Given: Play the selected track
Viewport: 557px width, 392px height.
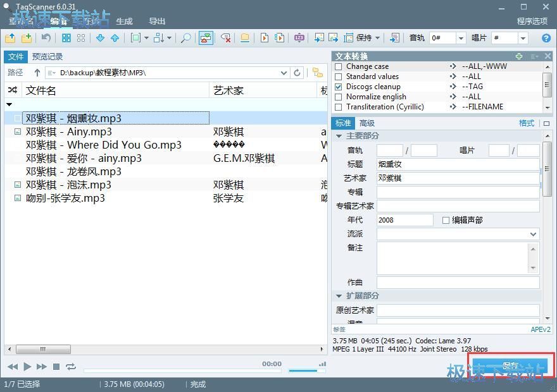Looking at the screenshot, I should pyautogui.click(x=27, y=367).
